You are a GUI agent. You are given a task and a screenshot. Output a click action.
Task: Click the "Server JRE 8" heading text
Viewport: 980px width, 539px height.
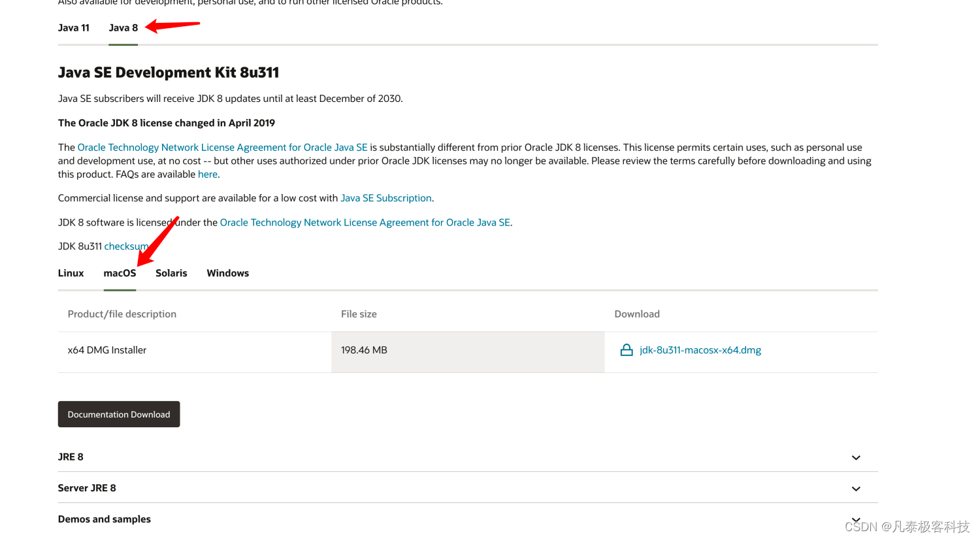(x=87, y=488)
